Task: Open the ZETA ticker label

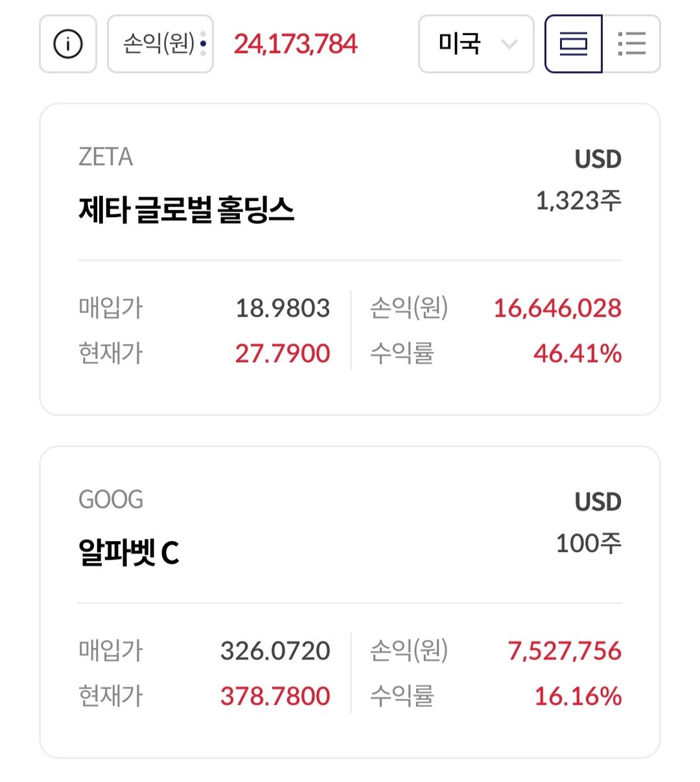Action: click(x=106, y=157)
